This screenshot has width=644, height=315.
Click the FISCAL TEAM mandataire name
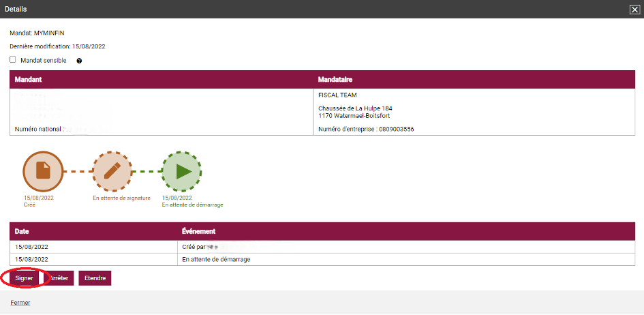[x=337, y=95]
